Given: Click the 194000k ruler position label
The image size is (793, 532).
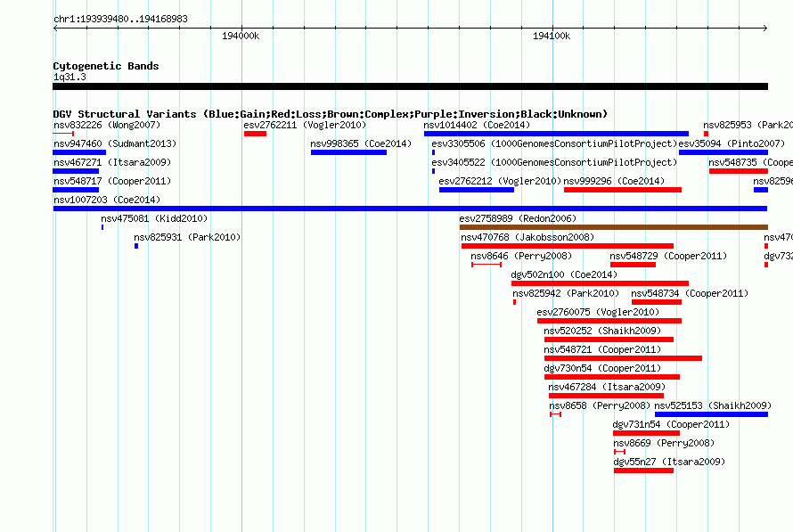Looking at the screenshot, I should [x=241, y=36].
